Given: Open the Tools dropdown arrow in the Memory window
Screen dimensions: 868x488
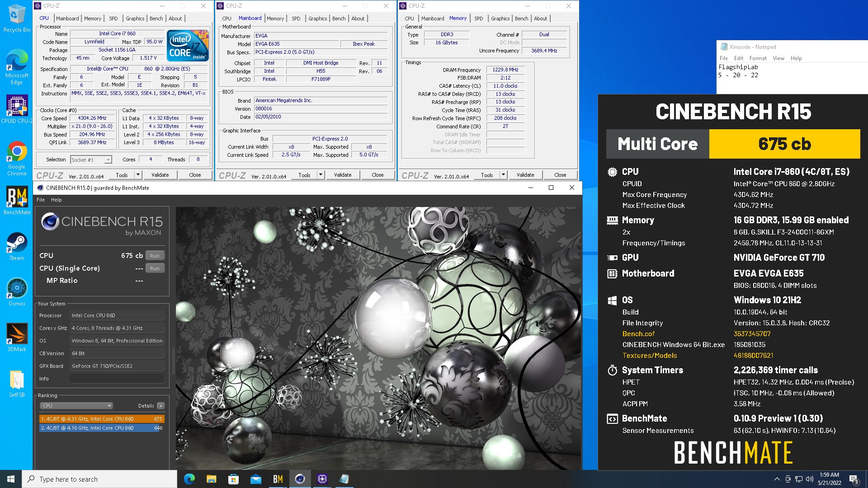Looking at the screenshot, I should (503, 175).
